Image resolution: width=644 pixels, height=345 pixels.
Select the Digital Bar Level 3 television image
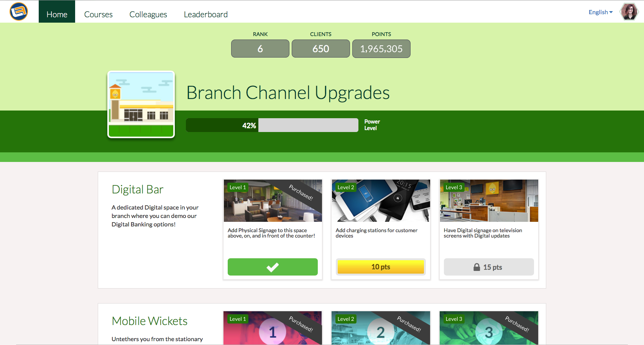coord(489,201)
